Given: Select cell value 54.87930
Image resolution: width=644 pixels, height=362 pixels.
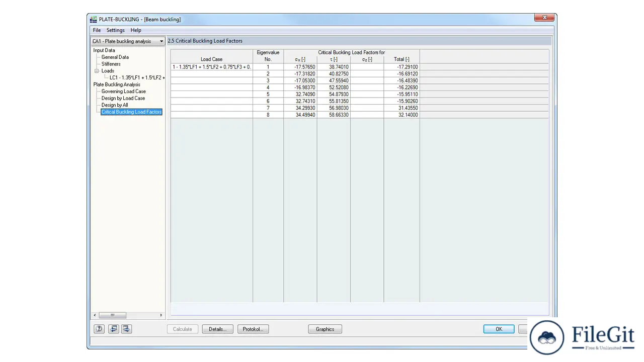Looking at the screenshot, I should [x=334, y=94].
